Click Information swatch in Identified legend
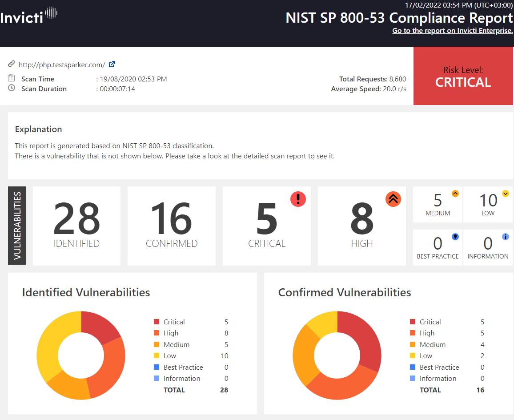 tap(157, 378)
